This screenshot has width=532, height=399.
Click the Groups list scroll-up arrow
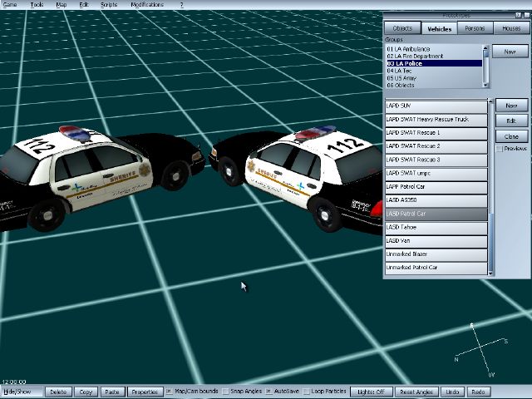485,47
